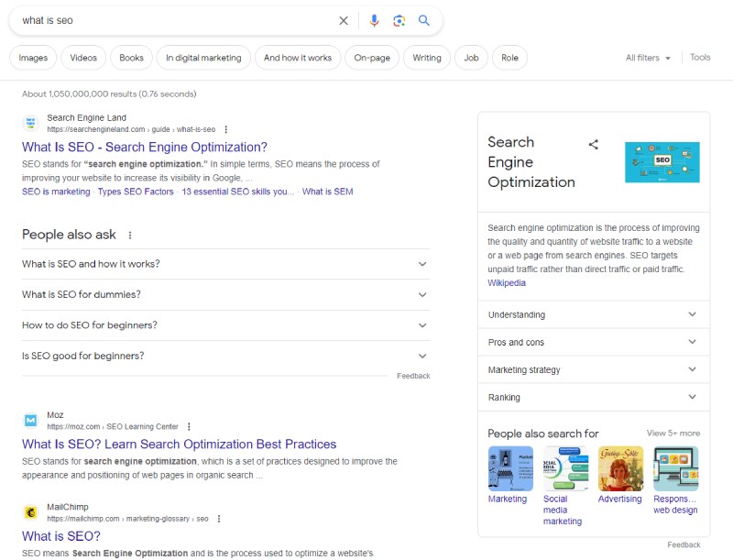Image resolution: width=733 pixels, height=560 pixels.
Task: Open Google Lens image search icon
Action: pyautogui.click(x=399, y=20)
